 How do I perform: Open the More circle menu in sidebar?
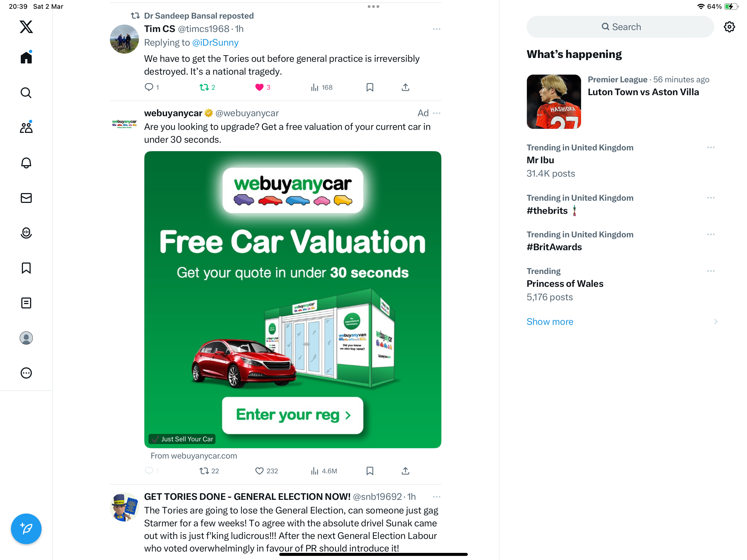26,373
